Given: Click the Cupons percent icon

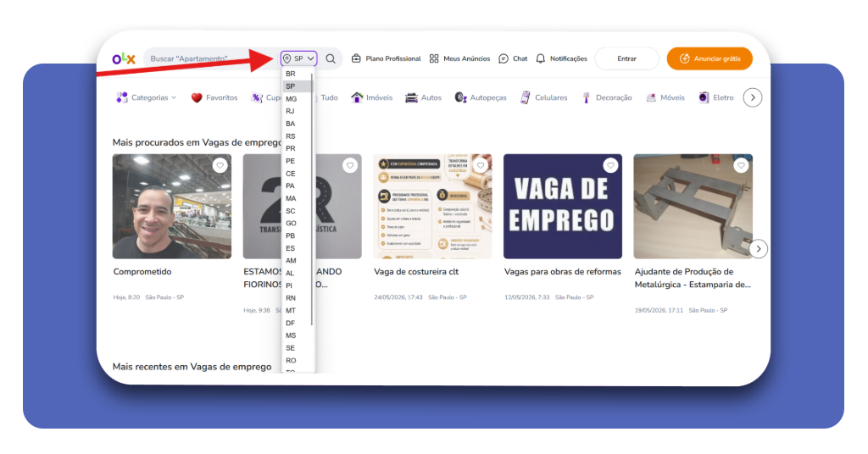Looking at the screenshot, I should pos(258,98).
